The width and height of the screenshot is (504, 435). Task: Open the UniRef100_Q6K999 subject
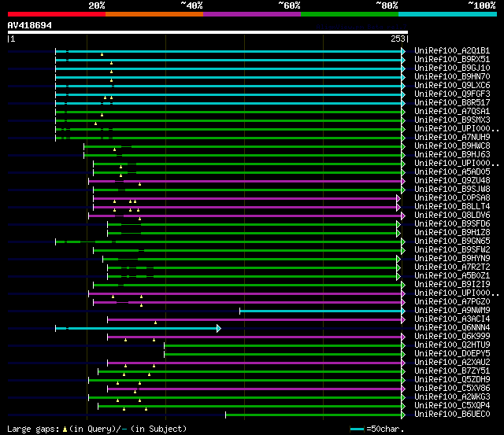point(452,337)
